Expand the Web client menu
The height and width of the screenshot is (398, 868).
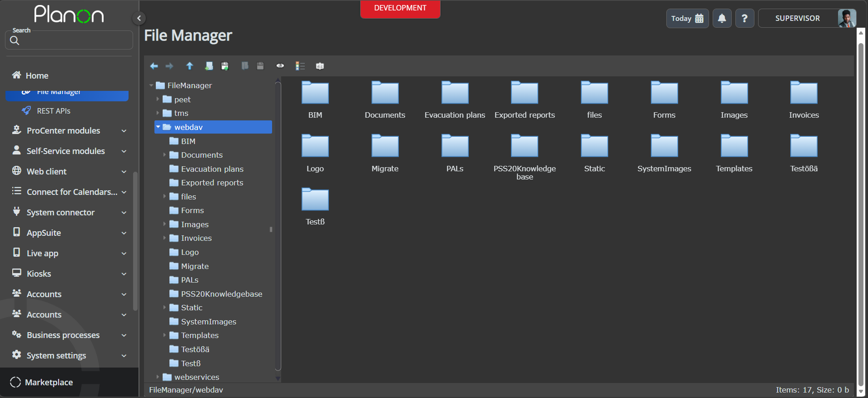point(69,172)
